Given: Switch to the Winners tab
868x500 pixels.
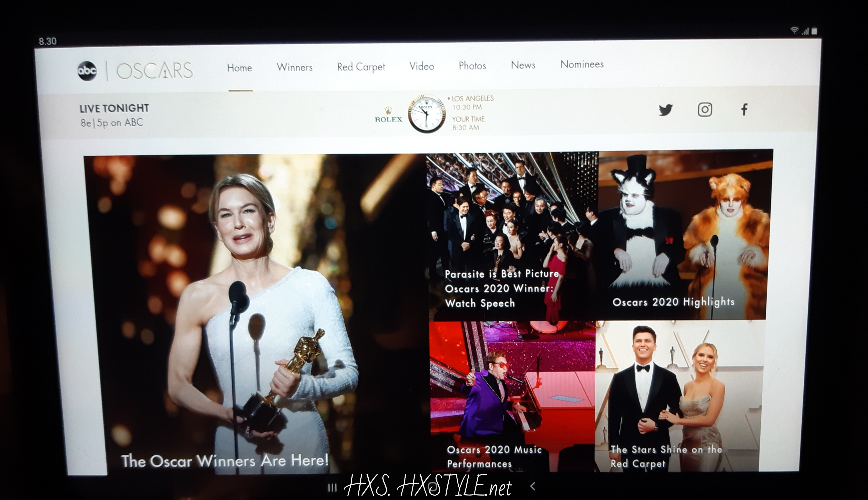Looking at the screenshot, I should click(x=294, y=67).
